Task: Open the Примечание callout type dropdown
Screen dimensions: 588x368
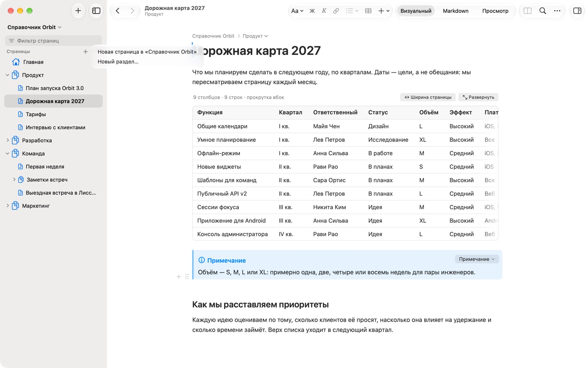Action: 477,259
